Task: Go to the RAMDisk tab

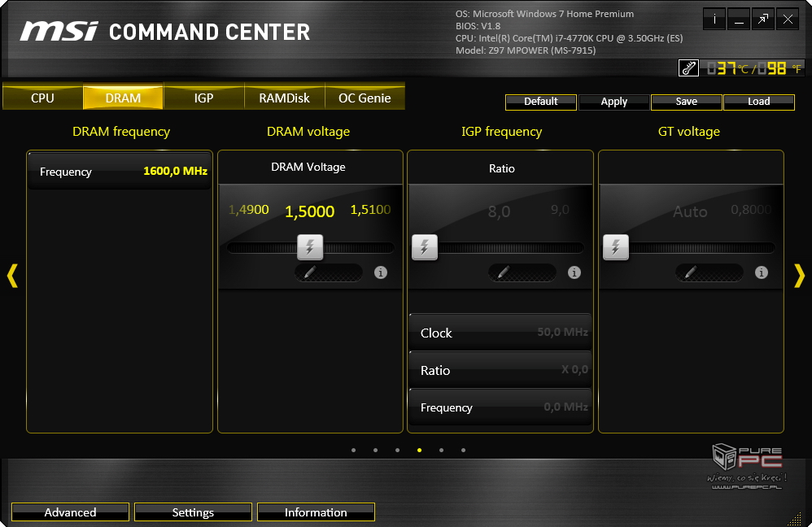Action: coord(284,98)
